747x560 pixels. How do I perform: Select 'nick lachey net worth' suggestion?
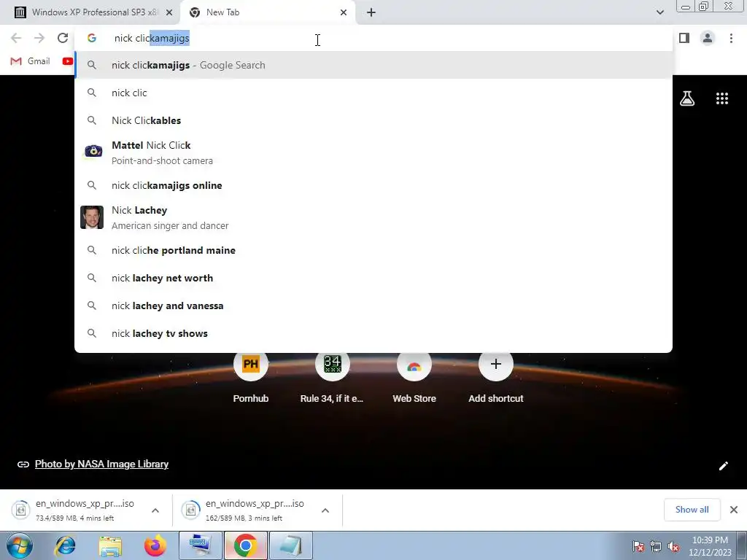pyautogui.click(x=373, y=278)
